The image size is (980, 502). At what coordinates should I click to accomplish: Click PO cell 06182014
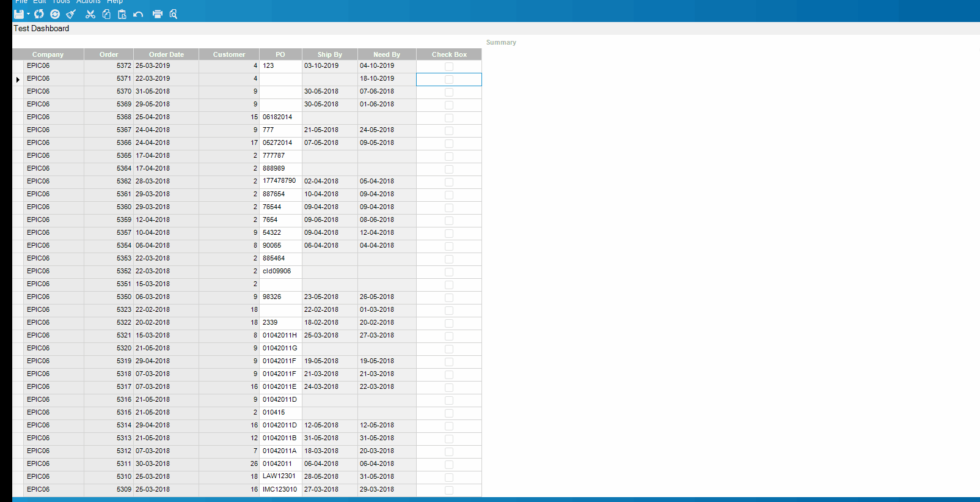click(280, 117)
